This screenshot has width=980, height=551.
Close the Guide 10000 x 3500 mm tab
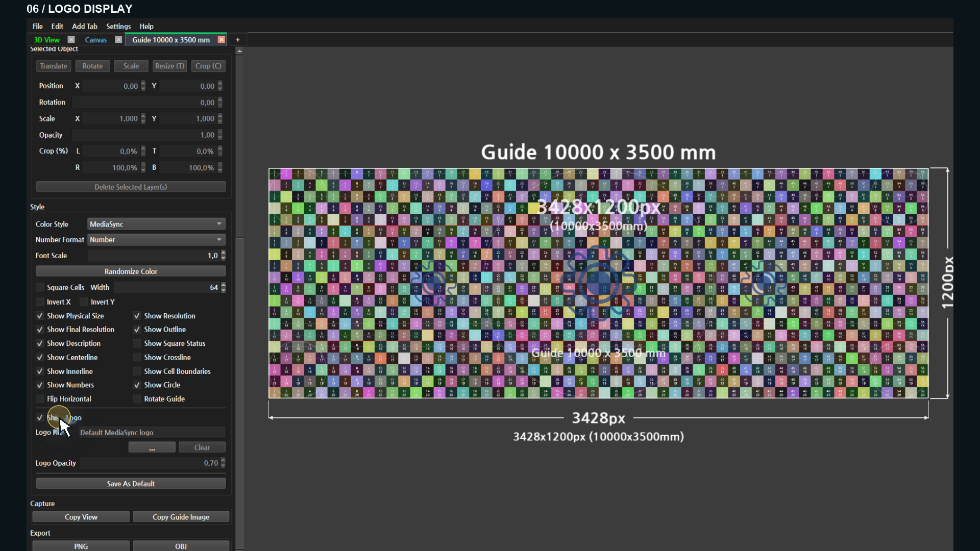tap(222, 40)
